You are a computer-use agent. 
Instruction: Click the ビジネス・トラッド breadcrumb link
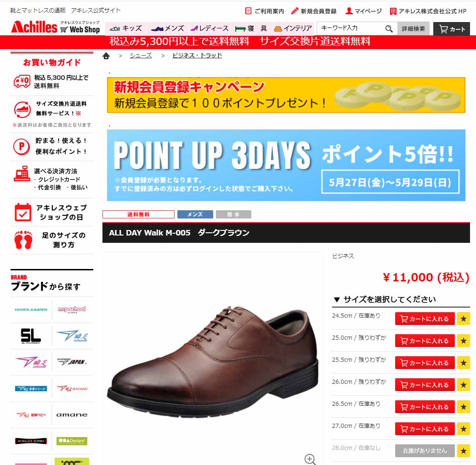pos(197,56)
